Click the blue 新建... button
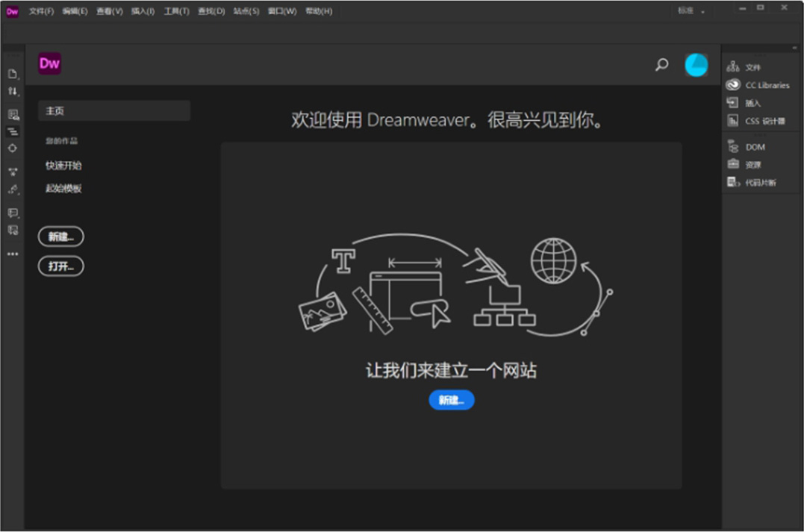 pos(452,400)
